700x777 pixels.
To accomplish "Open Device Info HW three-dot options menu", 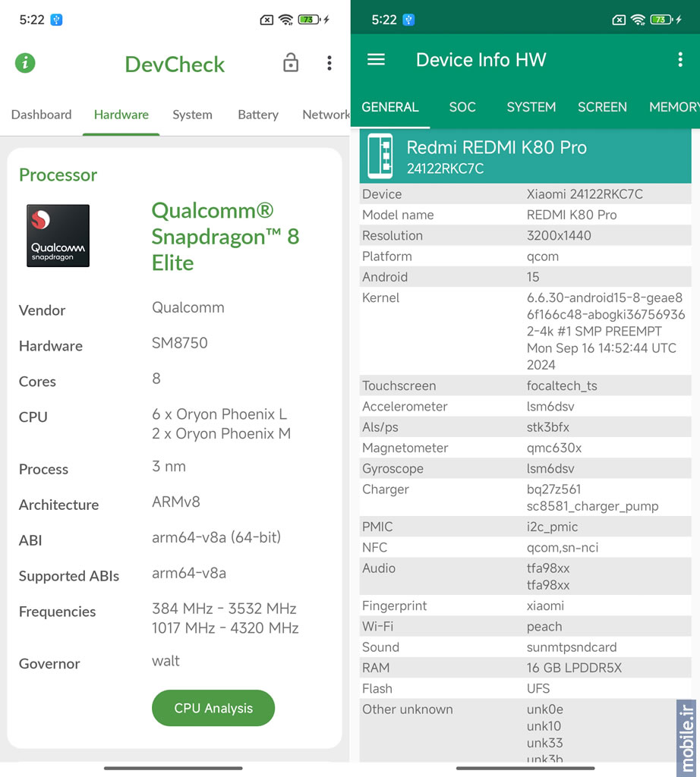I will [x=680, y=60].
